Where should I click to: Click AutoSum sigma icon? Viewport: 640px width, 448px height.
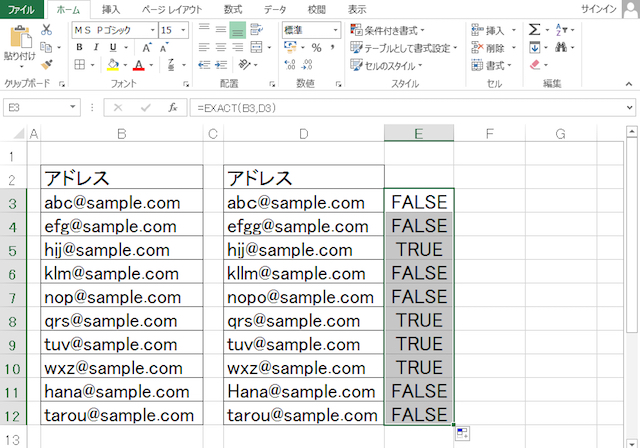[534, 30]
